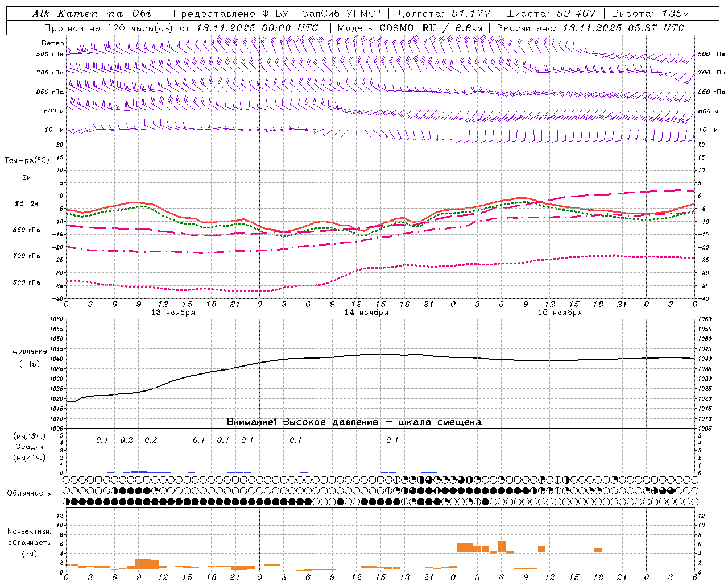Image resolution: width=728 pixels, height=582 pixels.
Task: Click the Модель COSMO-RU / 6.6км label
Action: 410,28
